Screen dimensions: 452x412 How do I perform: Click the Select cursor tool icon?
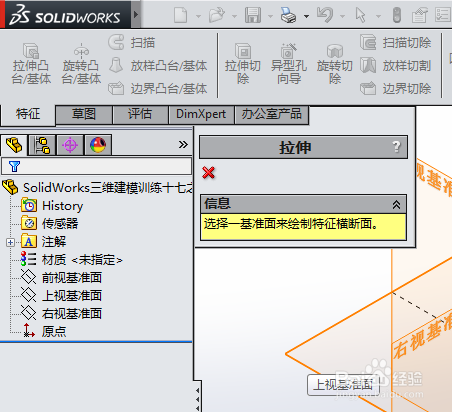(x=360, y=15)
